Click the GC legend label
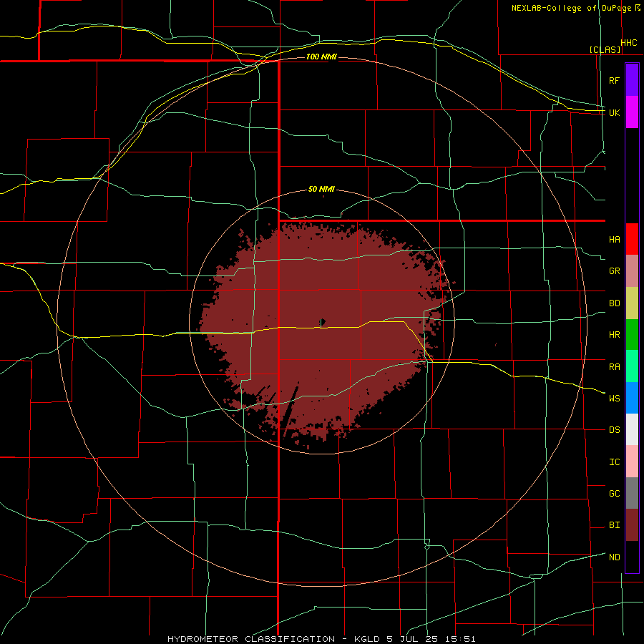The image size is (644, 644). coord(614,494)
